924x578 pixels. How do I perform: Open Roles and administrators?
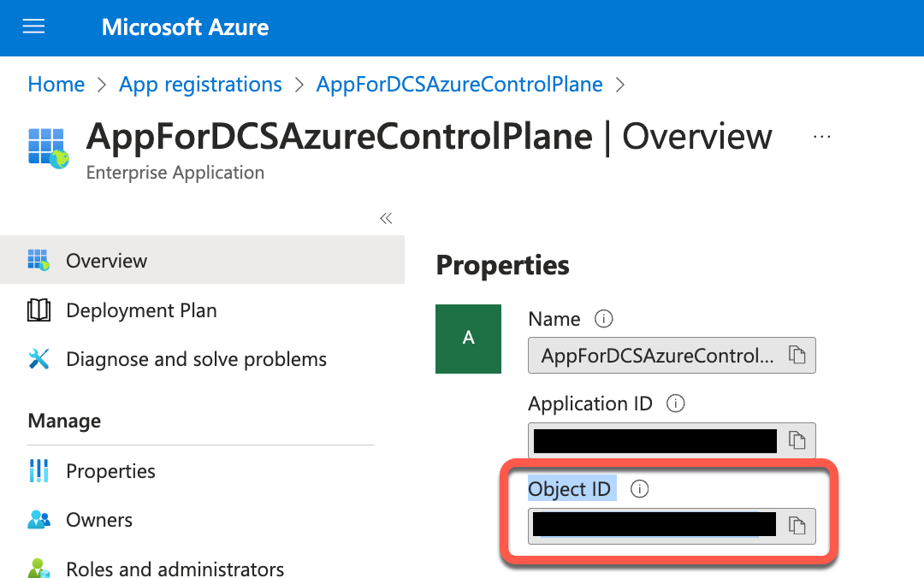pyautogui.click(x=175, y=569)
